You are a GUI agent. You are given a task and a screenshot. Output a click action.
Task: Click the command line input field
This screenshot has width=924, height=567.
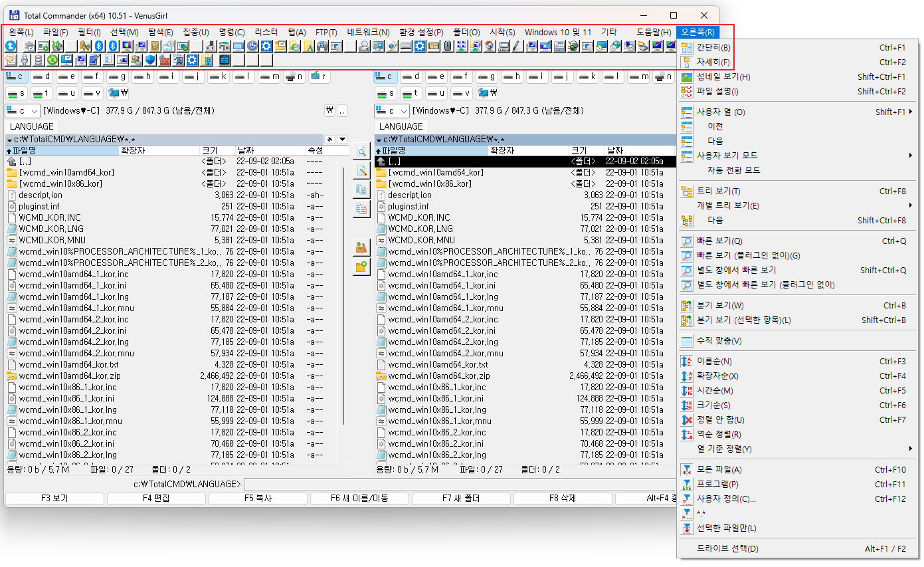tap(460, 485)
